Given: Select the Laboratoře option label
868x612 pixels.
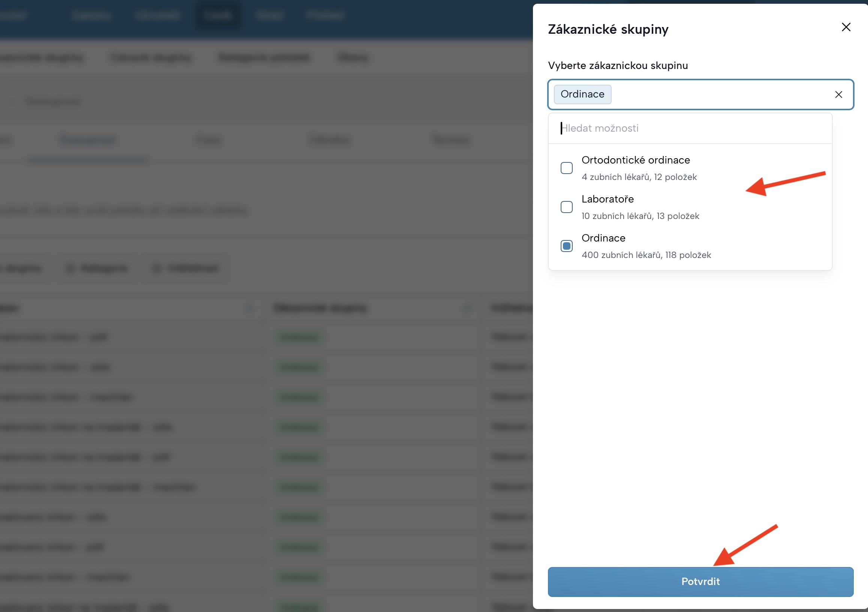Looking at the screenshot, I should (x=607, y=199).
